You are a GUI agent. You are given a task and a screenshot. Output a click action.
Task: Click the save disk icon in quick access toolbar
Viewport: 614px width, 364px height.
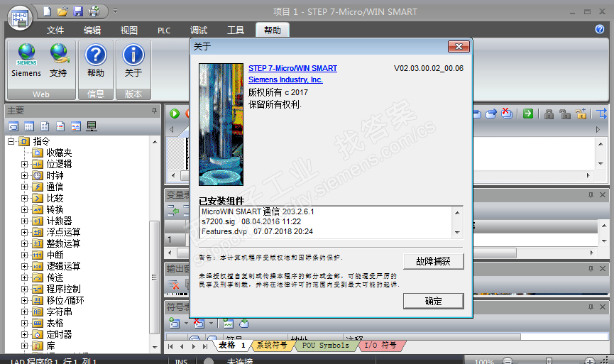click(78, 11)
